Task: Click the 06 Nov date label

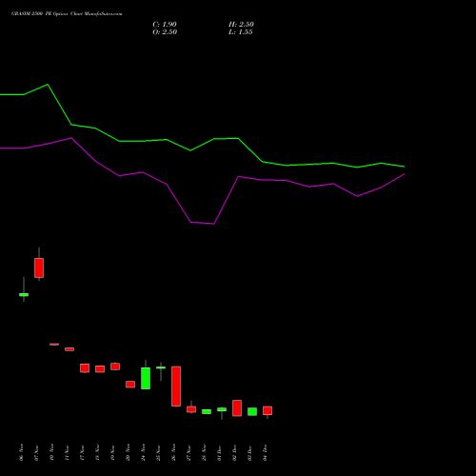Action: (x=21, y=452)
